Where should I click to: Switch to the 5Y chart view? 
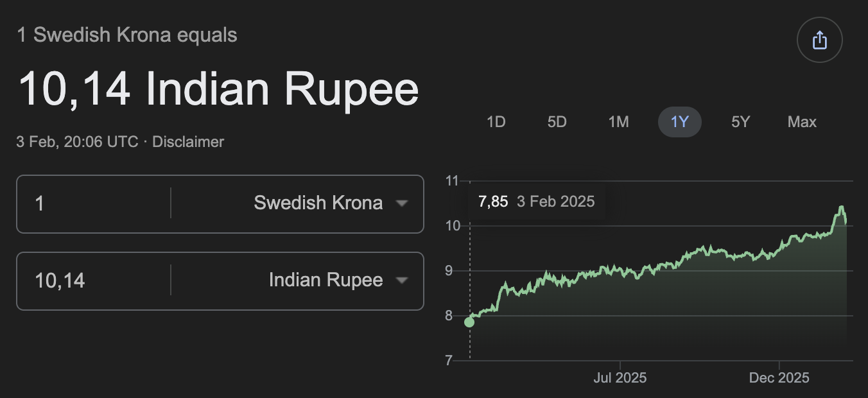(x=740, y=122)
